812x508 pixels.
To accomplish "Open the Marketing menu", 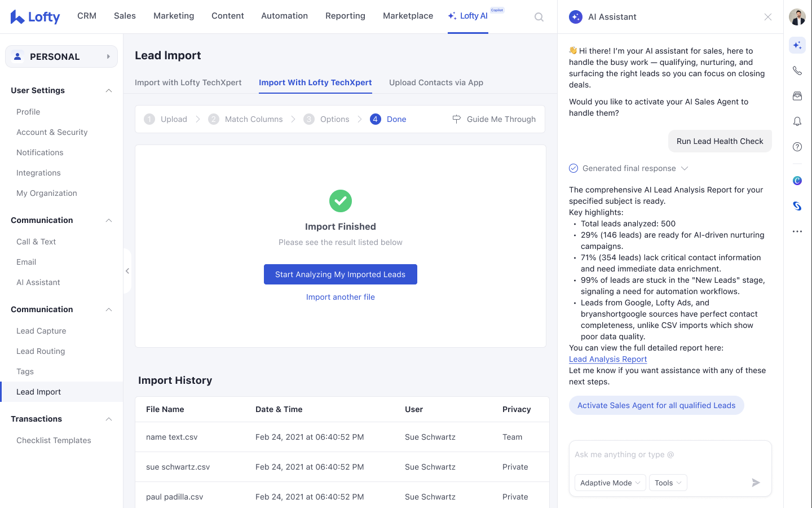I will [174, 16].
